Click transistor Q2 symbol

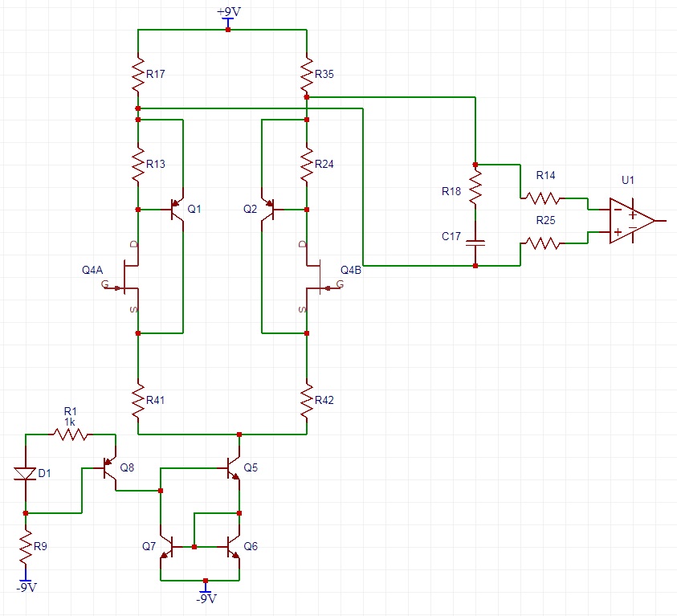point(271,210)
